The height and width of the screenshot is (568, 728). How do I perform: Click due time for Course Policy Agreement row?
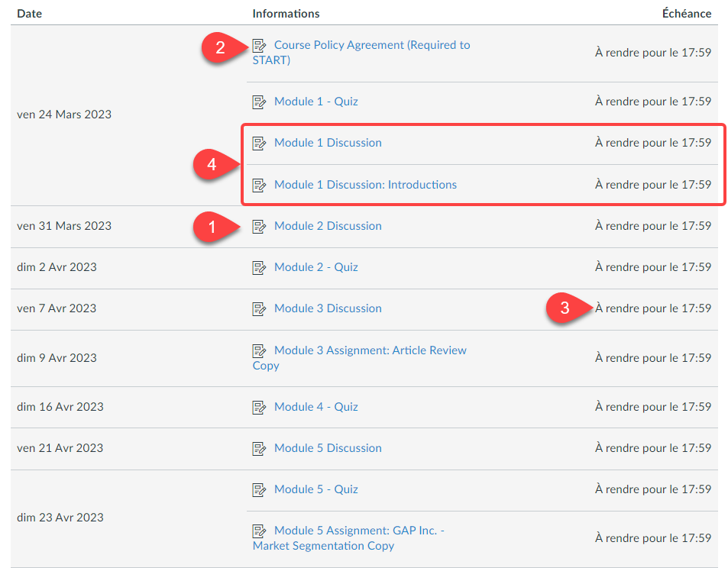[653, 53]
